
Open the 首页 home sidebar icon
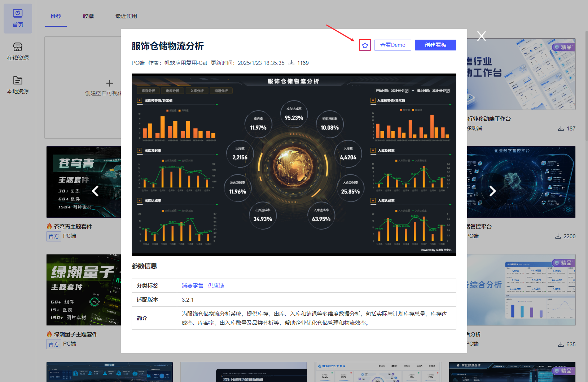pyautogui.click(x=18, y=18)
